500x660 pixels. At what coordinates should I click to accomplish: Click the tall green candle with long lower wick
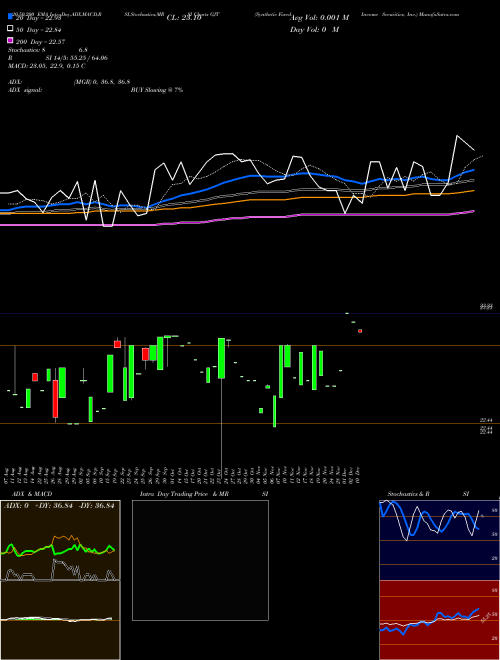point(221,358)
